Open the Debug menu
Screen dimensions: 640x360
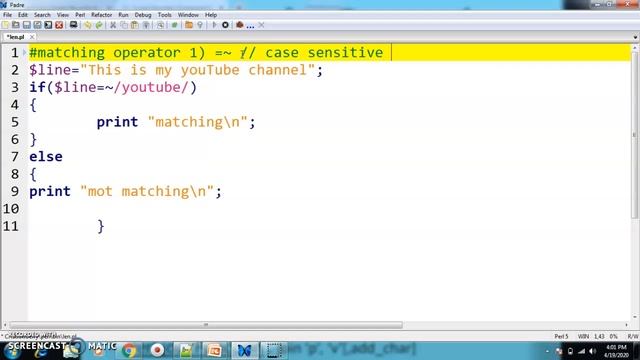tap(143, 15)
